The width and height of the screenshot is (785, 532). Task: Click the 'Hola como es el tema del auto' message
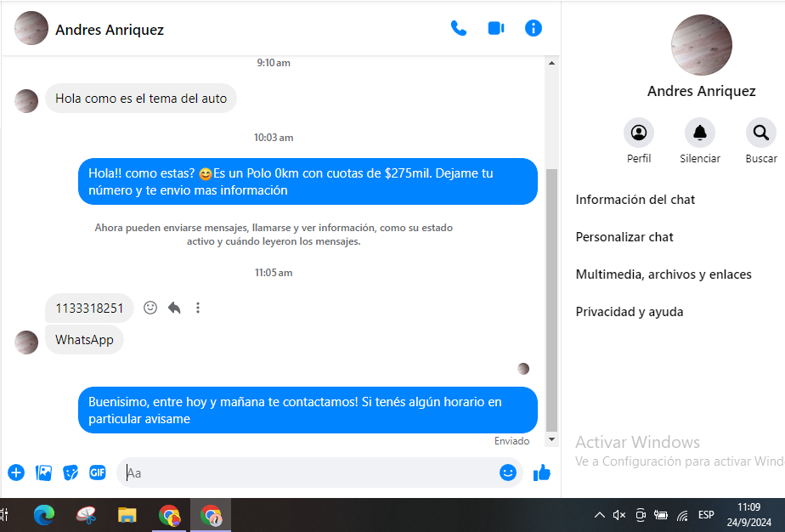141,99
